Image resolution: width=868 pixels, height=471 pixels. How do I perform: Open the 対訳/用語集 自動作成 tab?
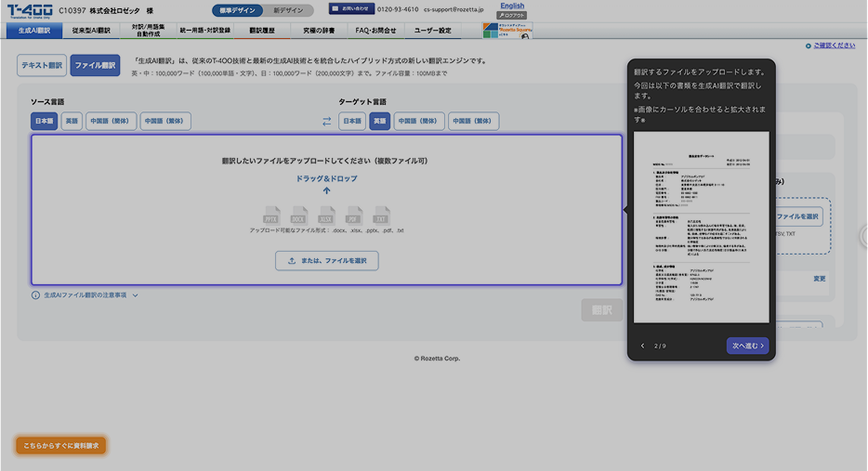[x=148, y=31]
